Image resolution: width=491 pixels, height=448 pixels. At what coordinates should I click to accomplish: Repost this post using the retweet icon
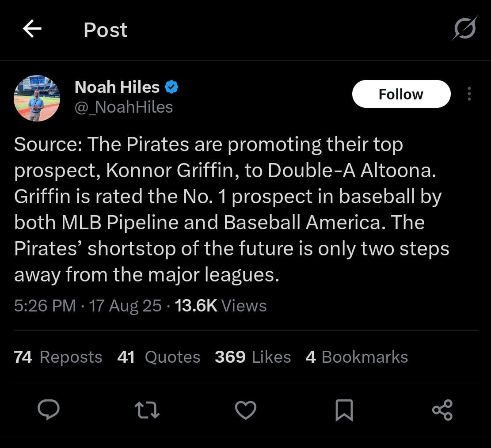(147, 410)
